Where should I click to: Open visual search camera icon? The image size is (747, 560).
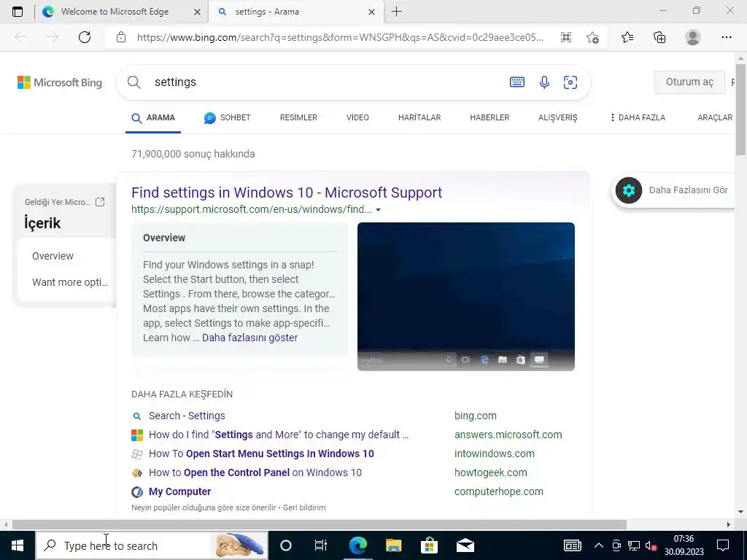[570, 82]
